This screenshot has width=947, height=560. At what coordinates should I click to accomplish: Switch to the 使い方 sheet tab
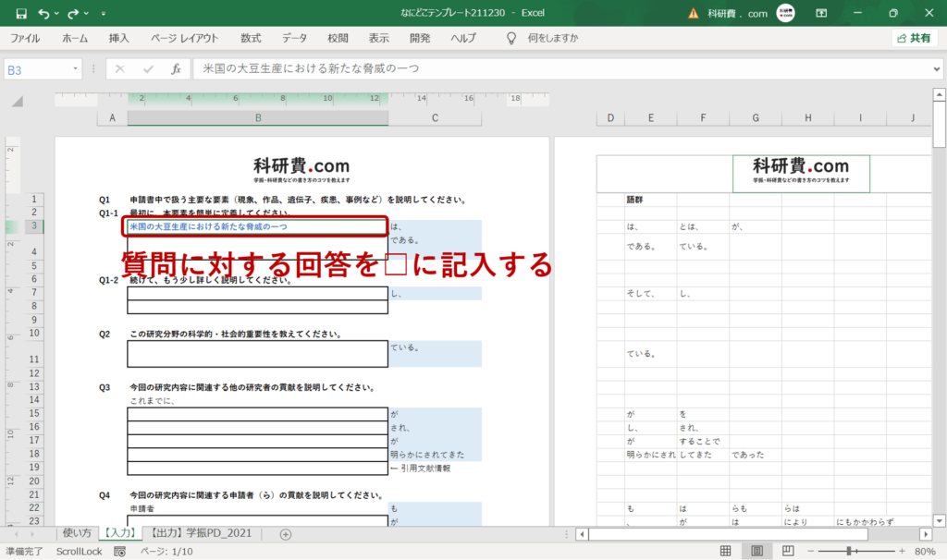pos(78,533)
